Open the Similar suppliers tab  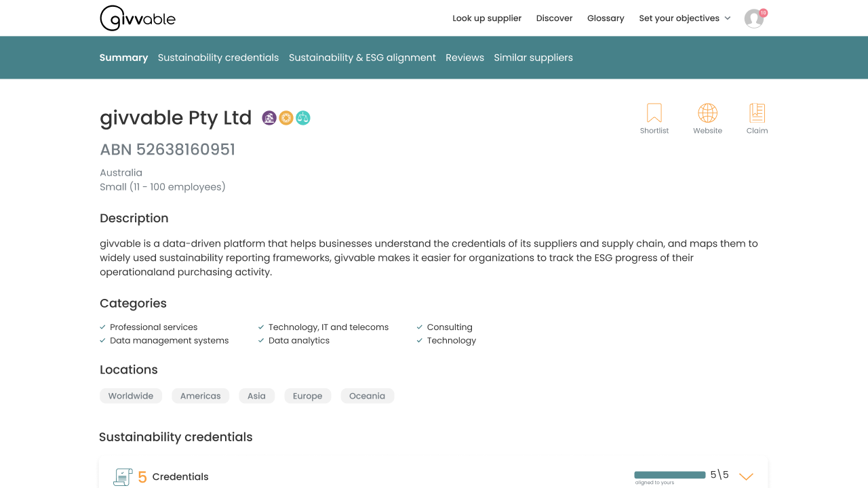click(x=533, y=58)
